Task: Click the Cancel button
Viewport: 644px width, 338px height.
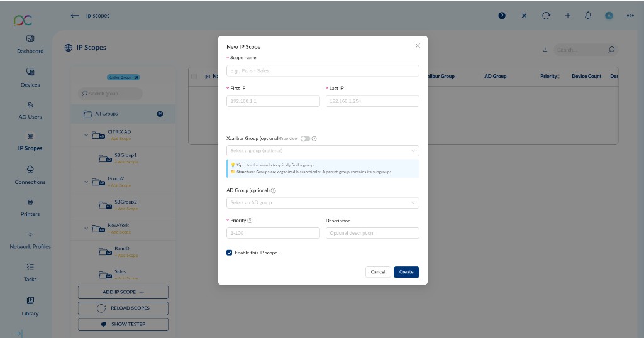Action: click(x=378, y=272)
